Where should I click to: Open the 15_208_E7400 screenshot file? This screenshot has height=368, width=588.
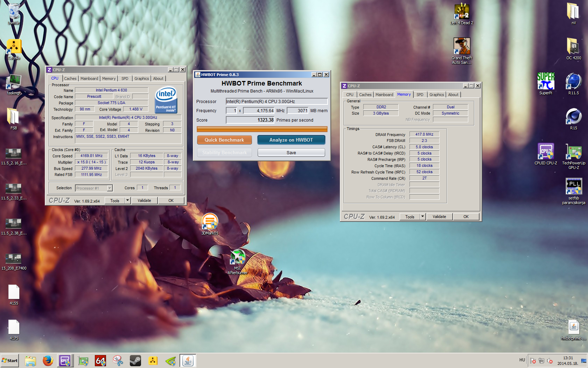coord(14,261)
